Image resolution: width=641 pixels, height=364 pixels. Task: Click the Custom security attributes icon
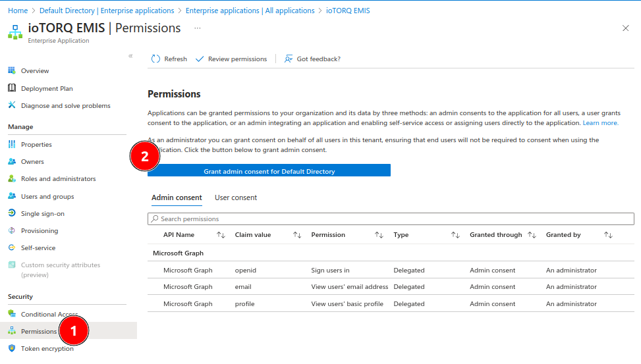tap(12, 265)
